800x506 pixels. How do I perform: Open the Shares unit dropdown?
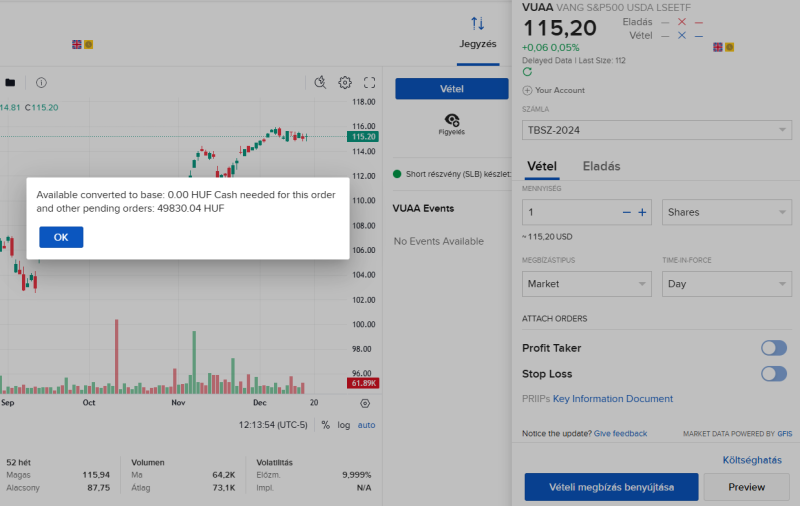point(727,212)
